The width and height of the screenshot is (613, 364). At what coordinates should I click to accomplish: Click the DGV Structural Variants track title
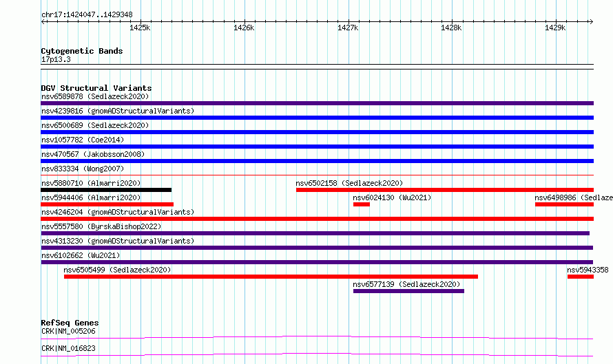96,88
